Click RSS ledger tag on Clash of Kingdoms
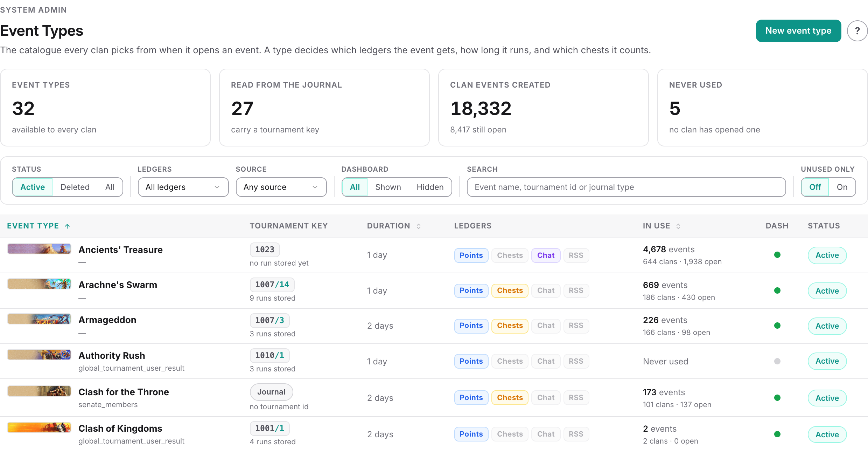This screenshot has height=452, width=868. 576,434
